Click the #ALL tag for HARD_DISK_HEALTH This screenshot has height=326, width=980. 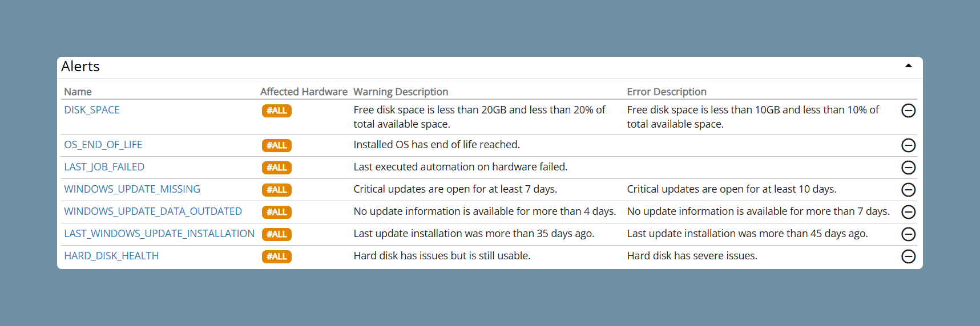[277, 256]
